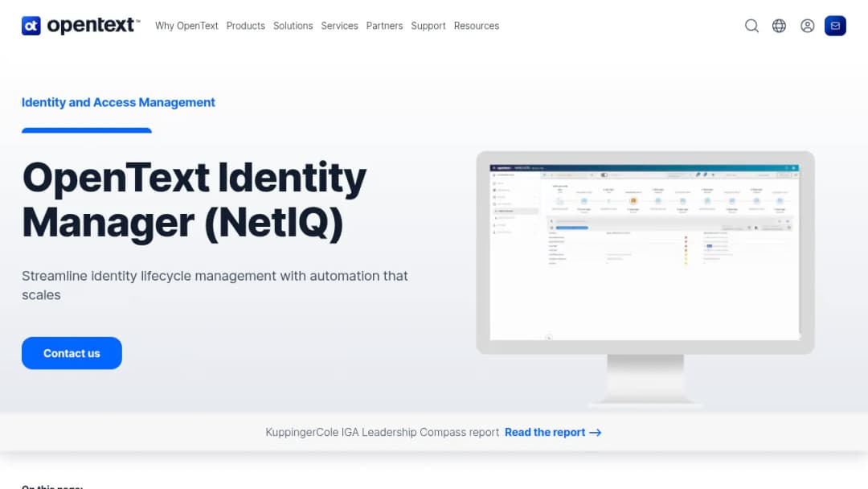This screenshot has width=868, height=489.
Task: Open the Support menu
Action: click(428, 26)
